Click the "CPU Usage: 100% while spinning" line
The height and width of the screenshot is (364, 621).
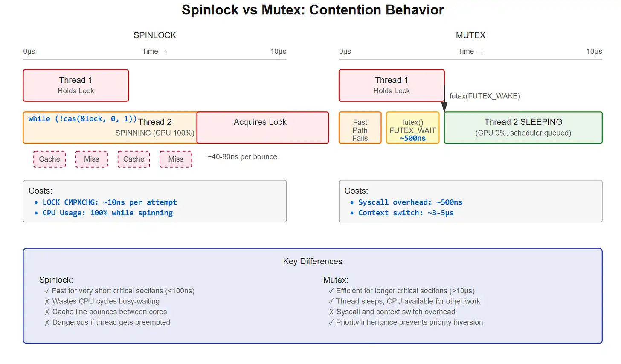click(x=107, y=213)
